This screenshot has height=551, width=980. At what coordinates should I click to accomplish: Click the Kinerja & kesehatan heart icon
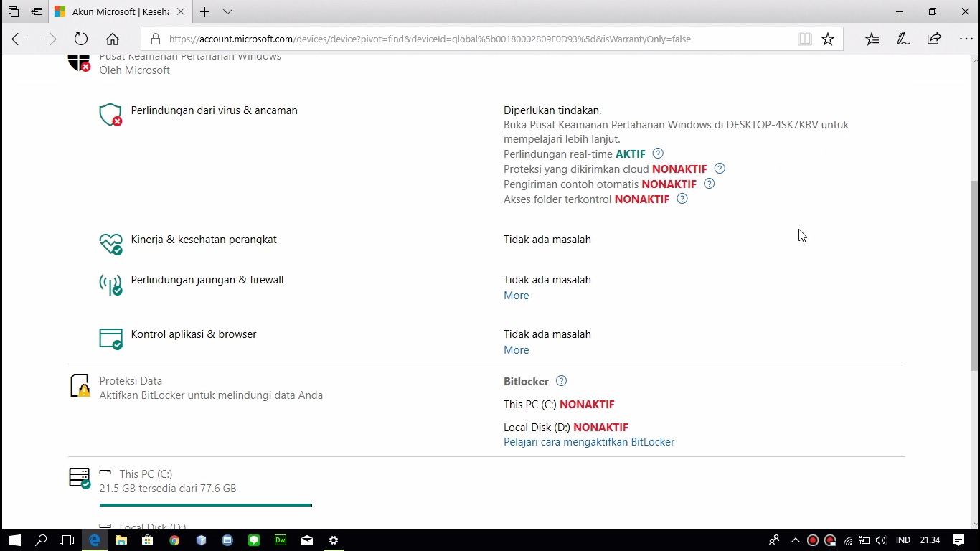point(110,244)
